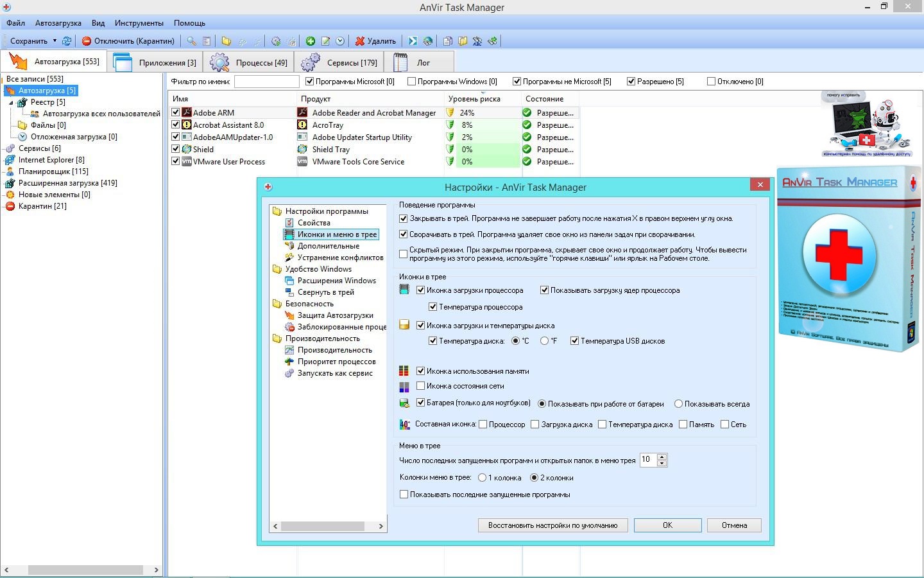This screenshot has width=924, height=578.
Task: Enable 'Показывать последние запущенные программы' checkbox
Action: pos(404,495)
